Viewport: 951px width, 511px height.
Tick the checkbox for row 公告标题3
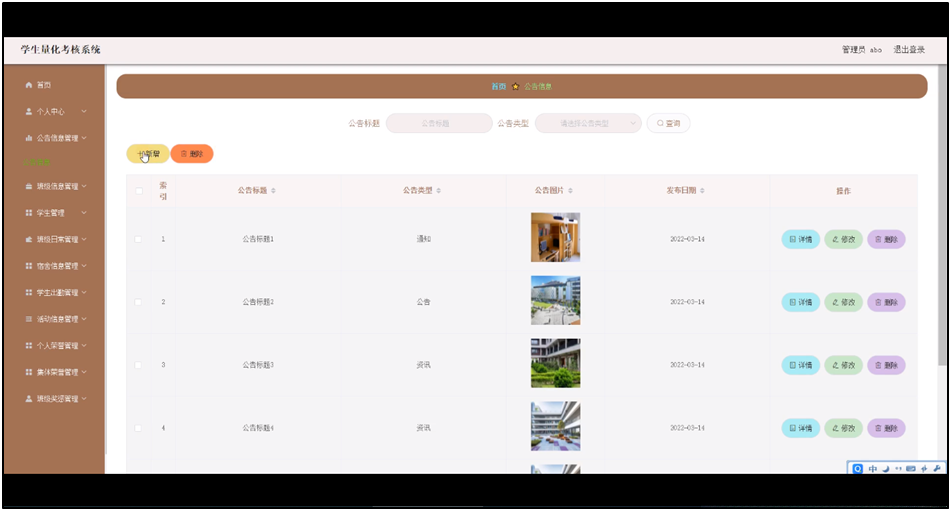138,365
